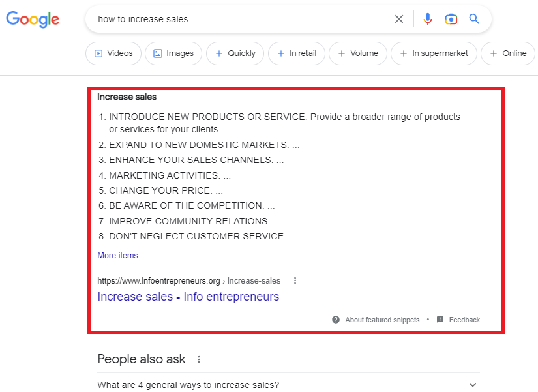538x392 pixels.
Task: Switch to the Videos results tab
Action: coord(113,53)
